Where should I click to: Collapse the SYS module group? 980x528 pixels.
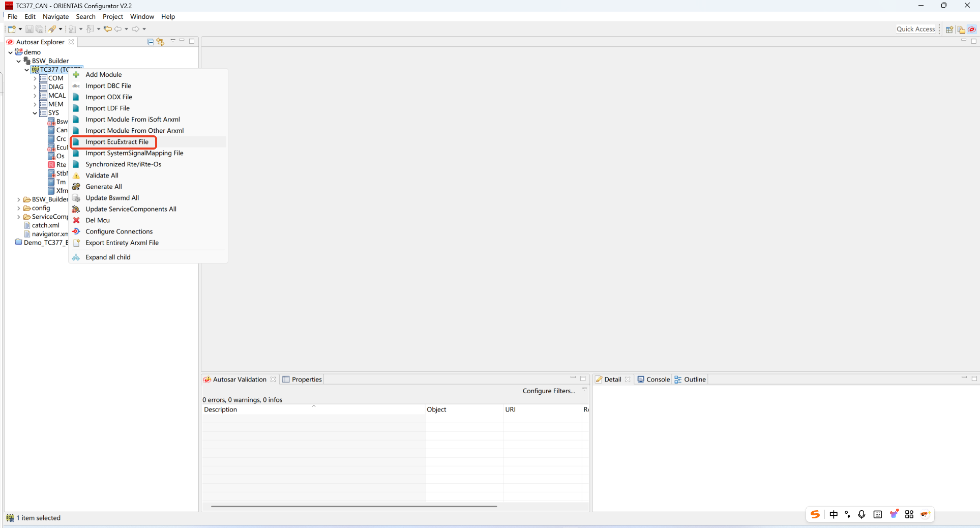coord(35,113)
